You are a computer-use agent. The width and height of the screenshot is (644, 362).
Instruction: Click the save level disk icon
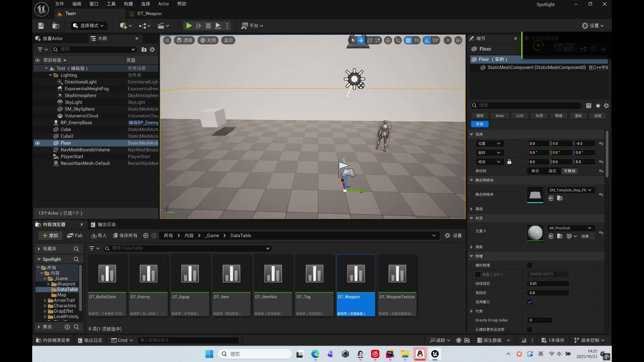(41, 26)
